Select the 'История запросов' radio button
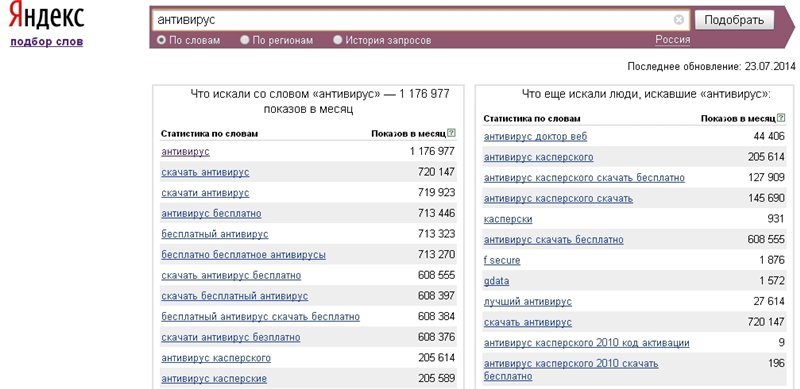This screenshot has width=800, height=389. (337, 40)
